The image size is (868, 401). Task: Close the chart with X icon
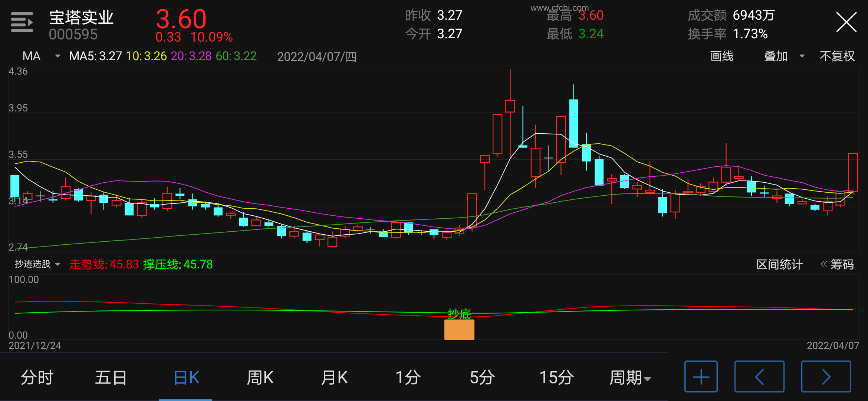pos(846,22)
